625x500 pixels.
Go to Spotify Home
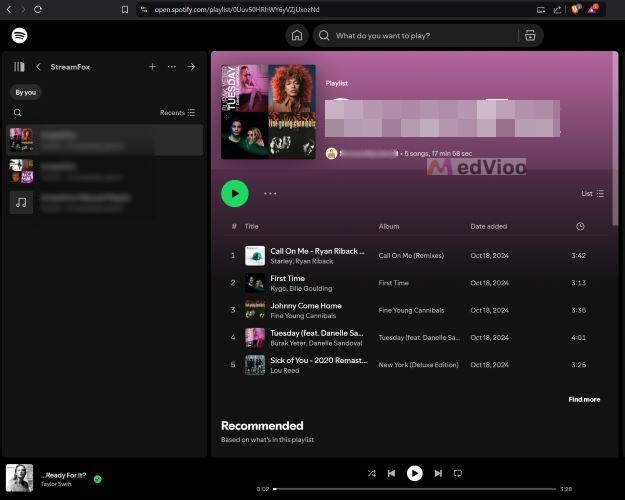[297, 35]
